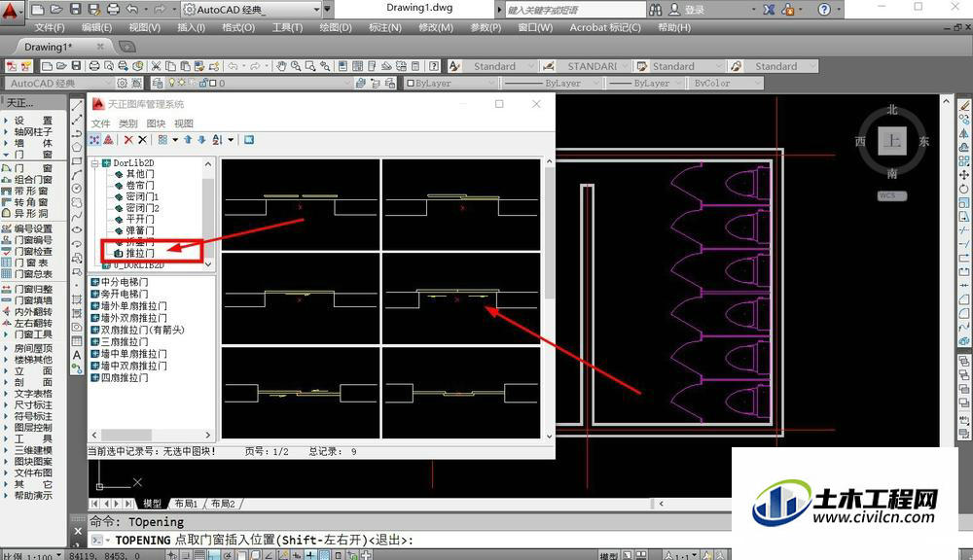
Task: Open the 绘图(D) main menu
Action: point(336,27)
